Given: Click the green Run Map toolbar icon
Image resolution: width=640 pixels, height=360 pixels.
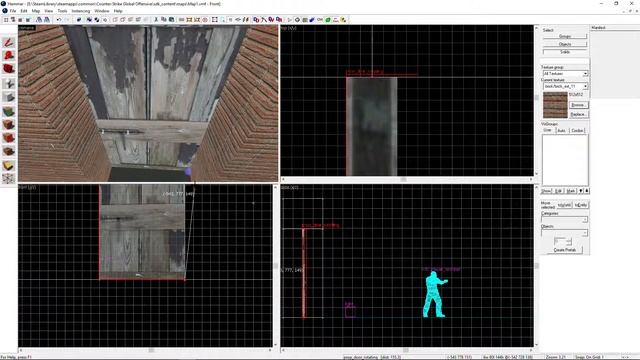Looking at the screenshot, I should pyautogui.click(x=328, y=20).
